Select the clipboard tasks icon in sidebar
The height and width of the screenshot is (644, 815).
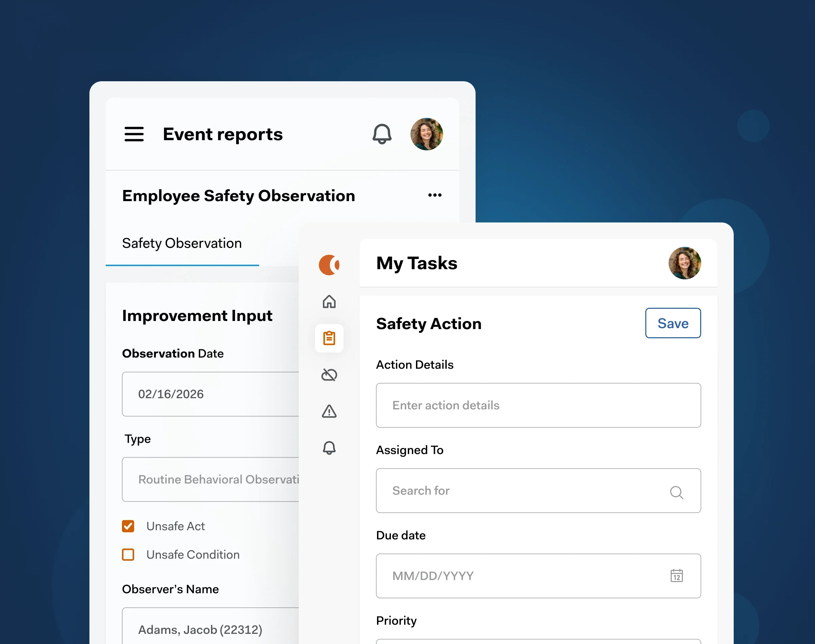pos(329,338)
